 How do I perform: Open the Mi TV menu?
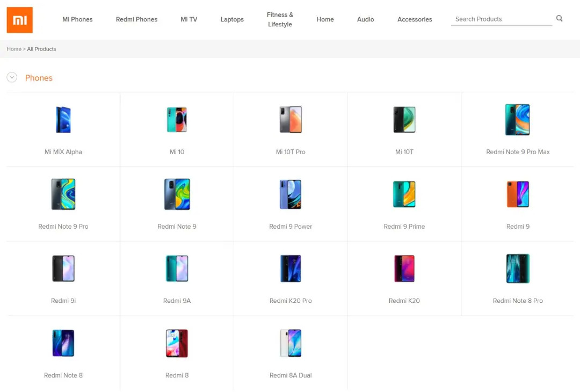coord(189,19)
